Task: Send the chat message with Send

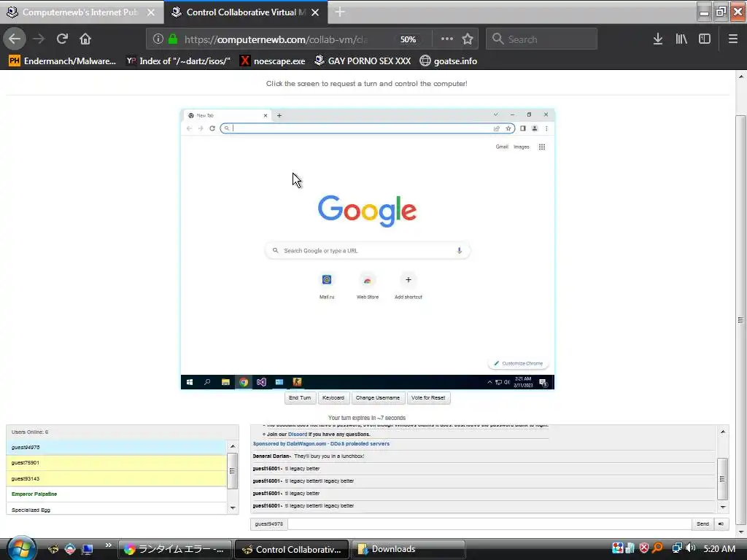Action: (x=703, y=524)
